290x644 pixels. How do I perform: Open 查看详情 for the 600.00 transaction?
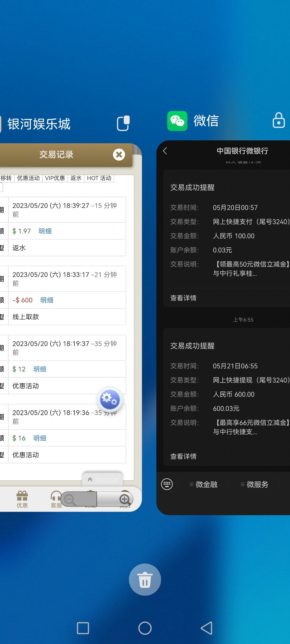click(x=183, y=456)
